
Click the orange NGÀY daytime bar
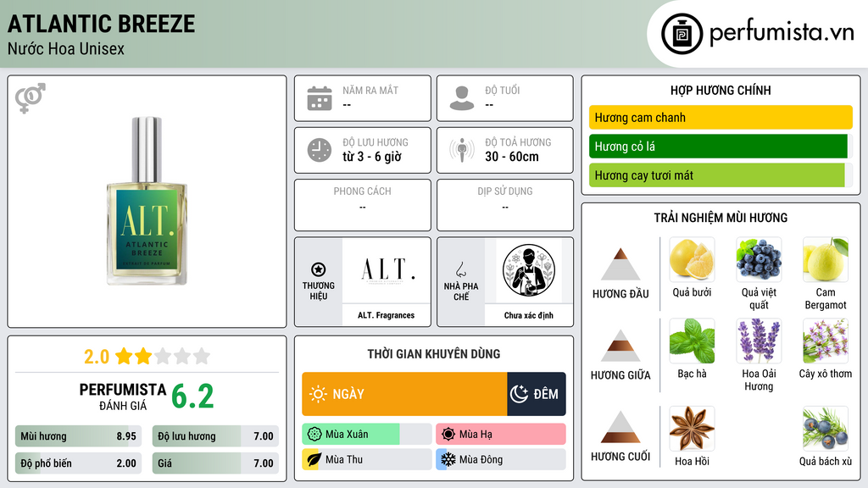(x=404, y=394)
